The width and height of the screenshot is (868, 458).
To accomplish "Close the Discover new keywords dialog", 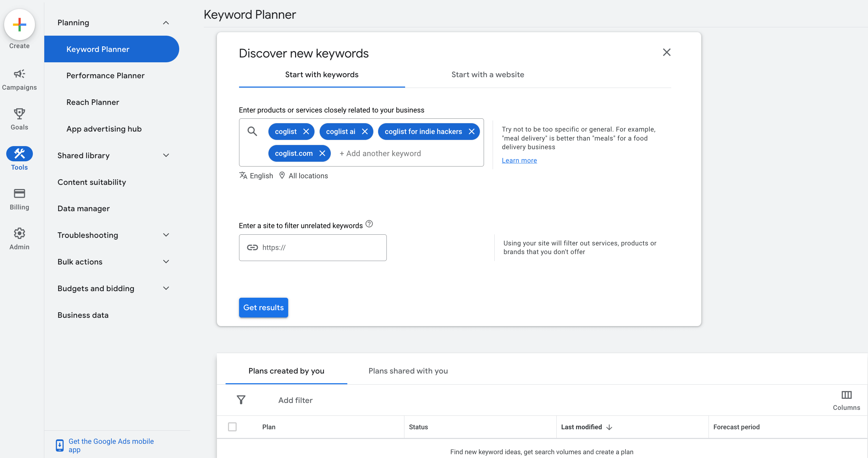I will click(x=667, y=52).
